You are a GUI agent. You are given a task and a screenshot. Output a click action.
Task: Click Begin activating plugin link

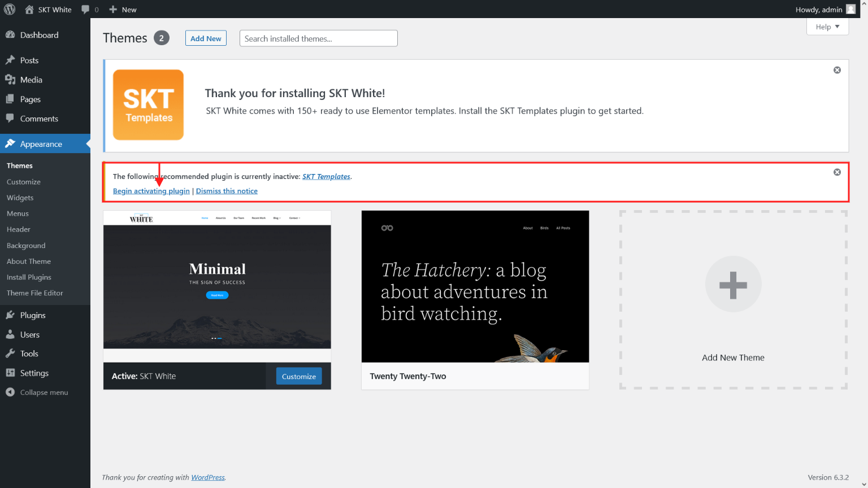point(151,191)
